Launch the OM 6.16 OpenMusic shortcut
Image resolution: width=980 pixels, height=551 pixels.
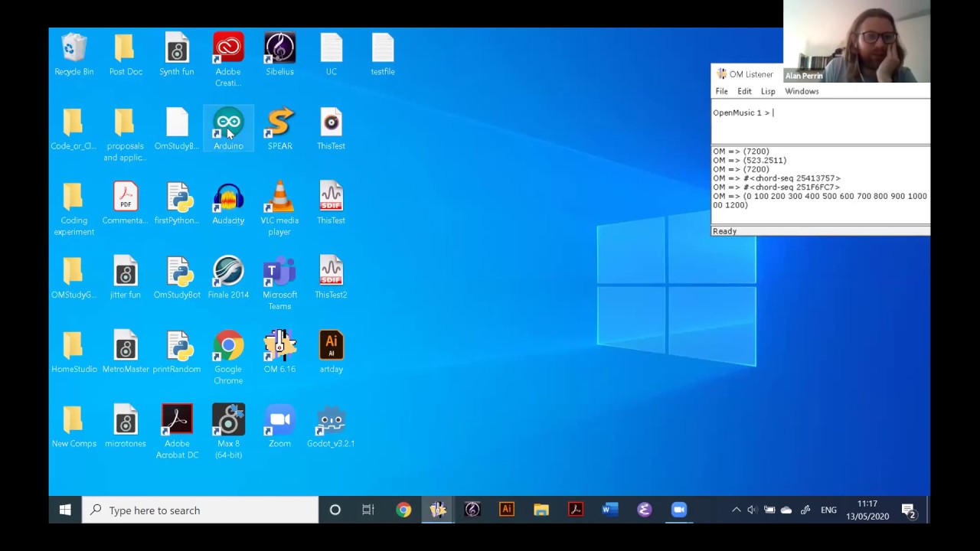pos(279,350)
